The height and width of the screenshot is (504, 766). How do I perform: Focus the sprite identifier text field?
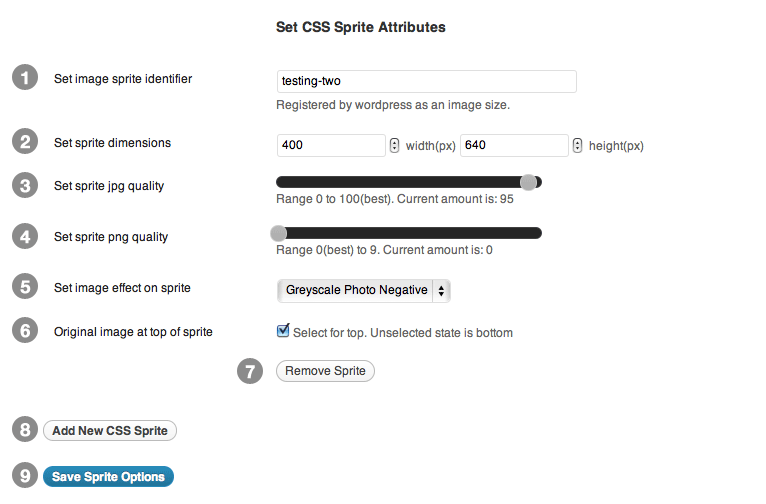426,82
